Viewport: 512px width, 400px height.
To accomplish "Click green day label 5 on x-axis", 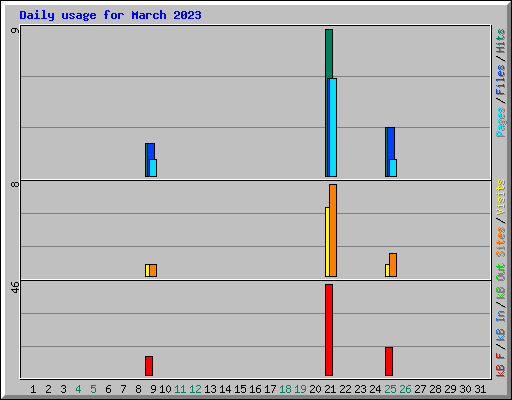I will (x=93, y=389).
